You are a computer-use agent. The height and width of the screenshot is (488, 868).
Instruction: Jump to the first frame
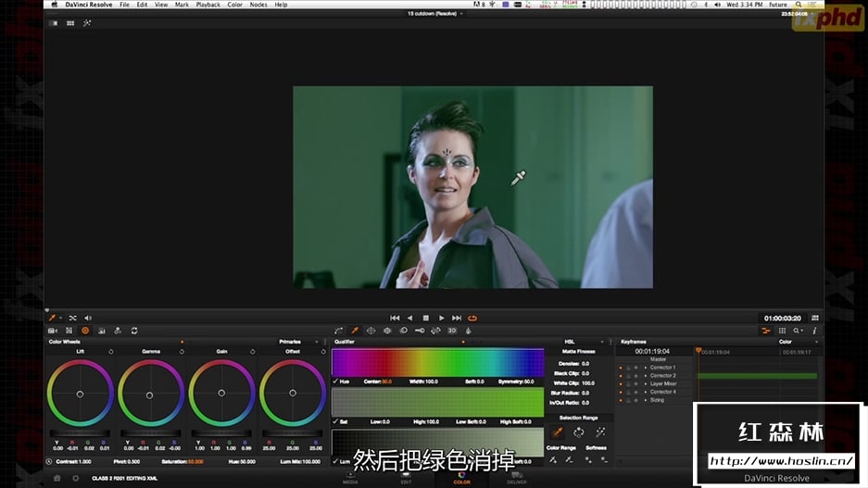395,319
